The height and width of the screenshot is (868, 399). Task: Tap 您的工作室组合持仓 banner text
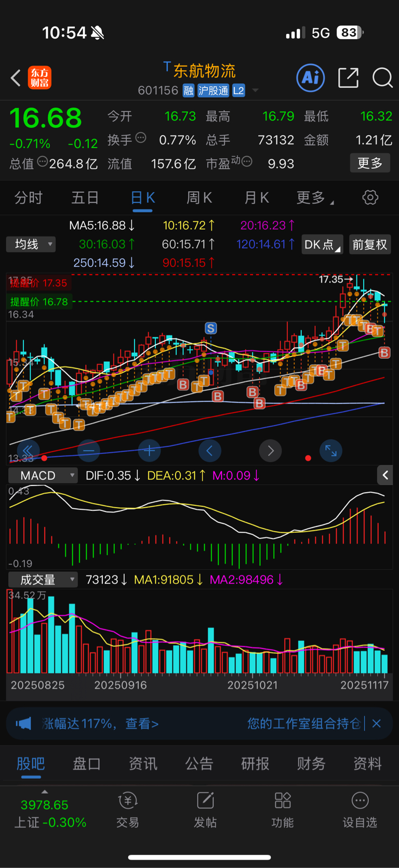(x=304, y=724)
